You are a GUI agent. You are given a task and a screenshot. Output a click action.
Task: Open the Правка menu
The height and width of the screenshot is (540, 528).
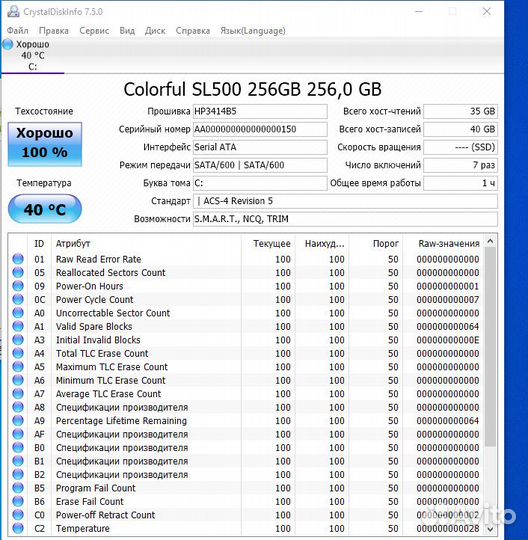pyautogui.click(x=54, y=31)
